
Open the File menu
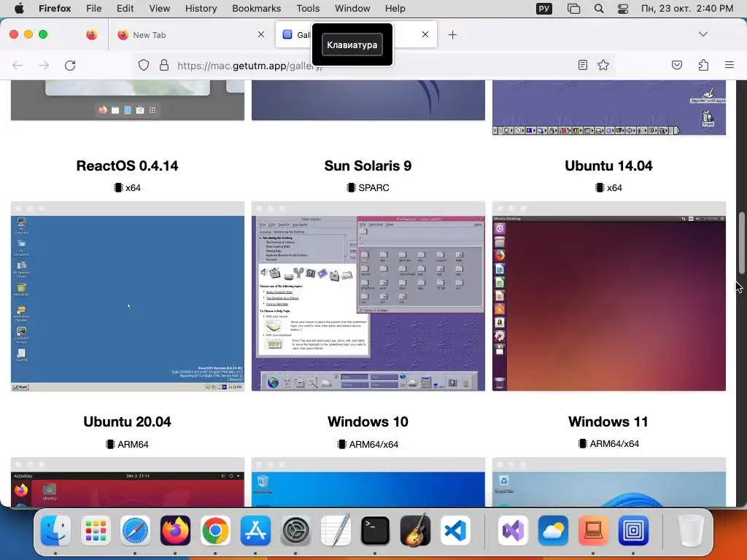point(94,8)
